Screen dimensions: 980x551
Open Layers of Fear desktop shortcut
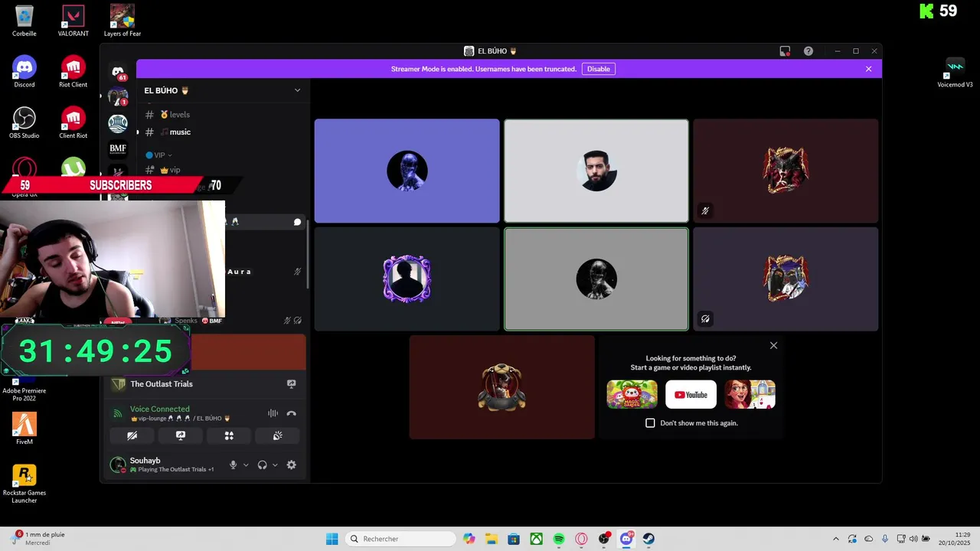122,21
